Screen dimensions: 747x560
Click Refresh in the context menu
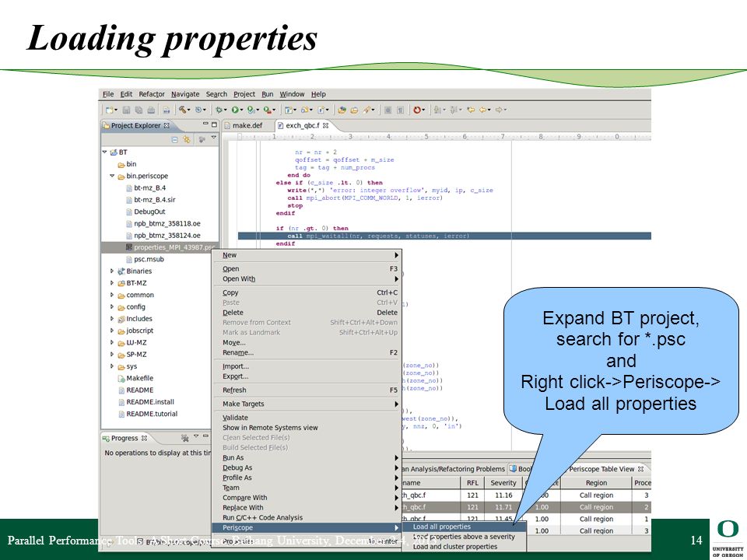[x=307, y=390]
